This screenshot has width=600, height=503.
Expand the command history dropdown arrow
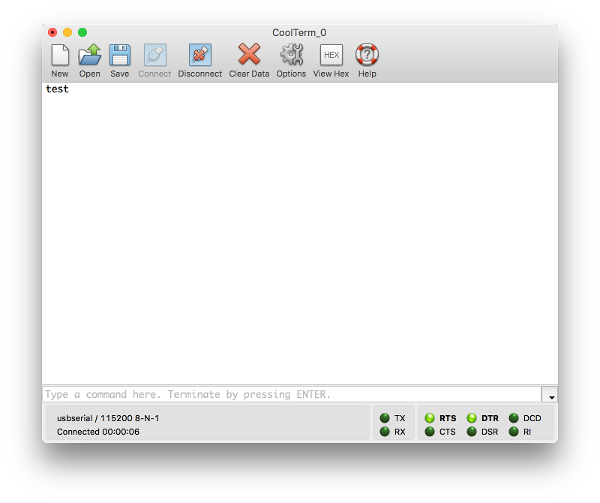[x=549, y=394]
